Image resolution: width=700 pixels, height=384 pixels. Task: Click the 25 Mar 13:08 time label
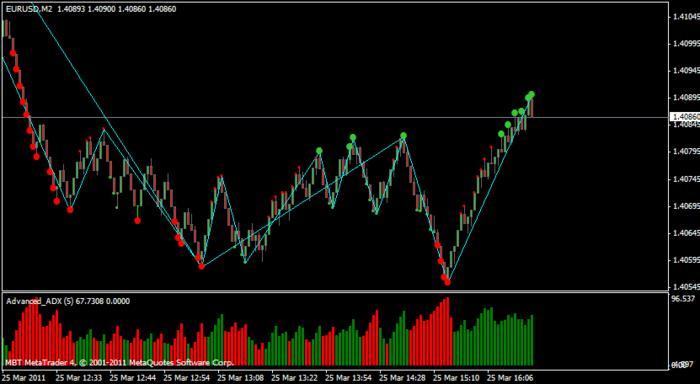point(241,378)
